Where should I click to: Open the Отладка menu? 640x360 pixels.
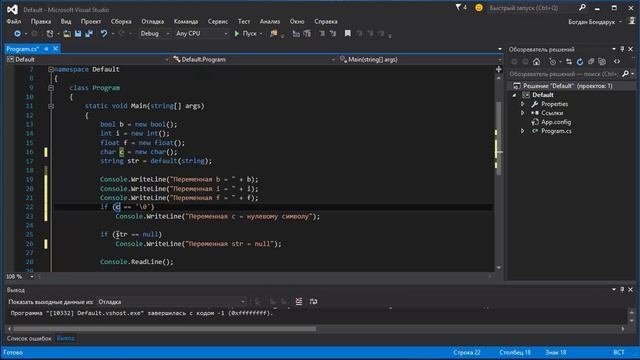click(153, 21)
